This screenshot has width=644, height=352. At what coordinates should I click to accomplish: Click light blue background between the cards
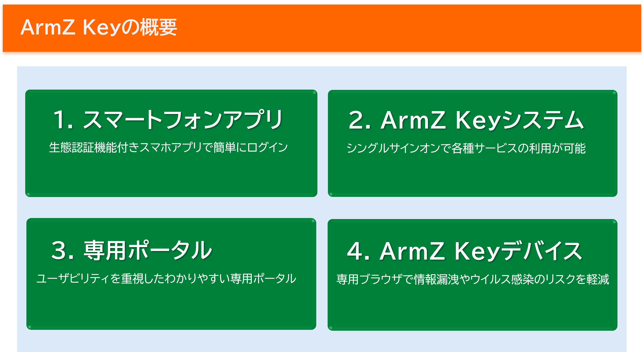coord(322,208)
